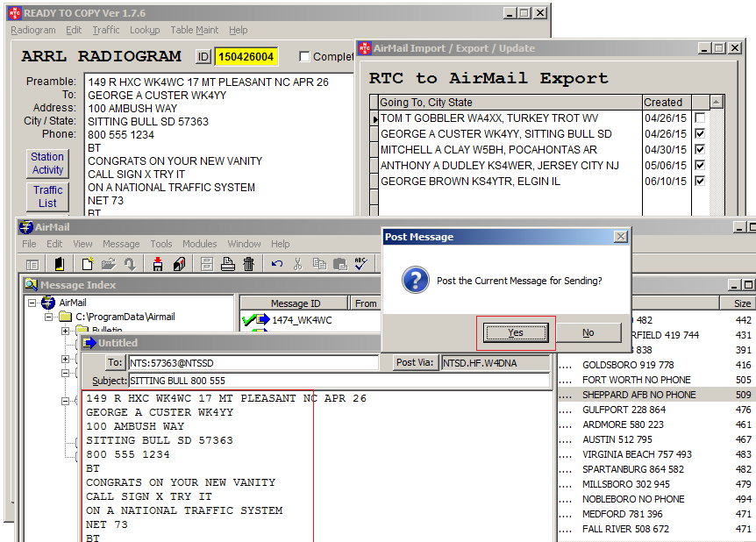Image resolution: width=756 pixels, height=542 pixels.
Task: Click the Message ID column header
Action: pyautogui.click(x=295, y=303)
